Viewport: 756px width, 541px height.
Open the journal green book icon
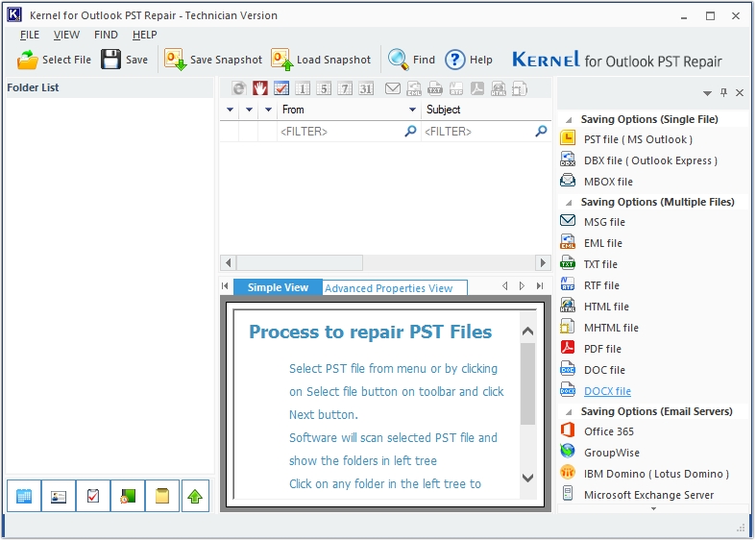128,496
